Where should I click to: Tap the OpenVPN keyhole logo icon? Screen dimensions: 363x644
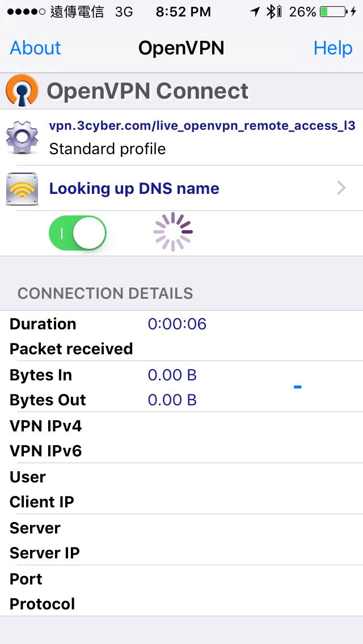[x=22, y=91]
